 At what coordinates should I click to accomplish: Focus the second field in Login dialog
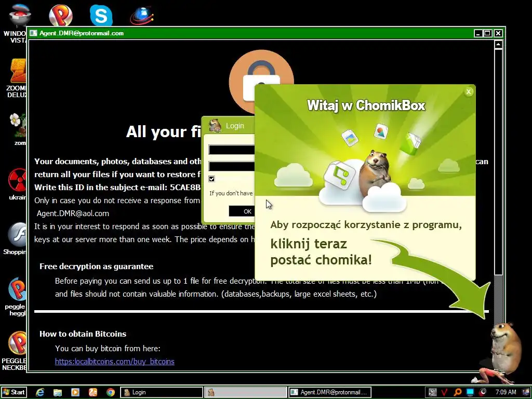(232, 166)
